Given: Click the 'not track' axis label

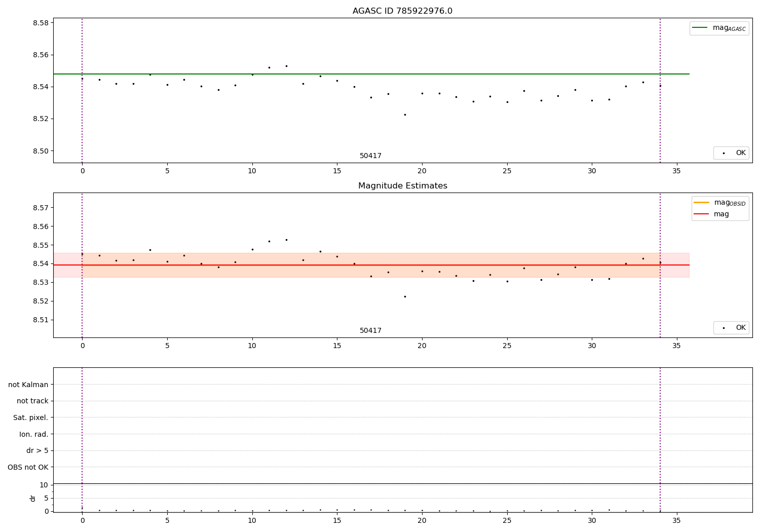Looking at the screenshot, I should tap(32, 401).
